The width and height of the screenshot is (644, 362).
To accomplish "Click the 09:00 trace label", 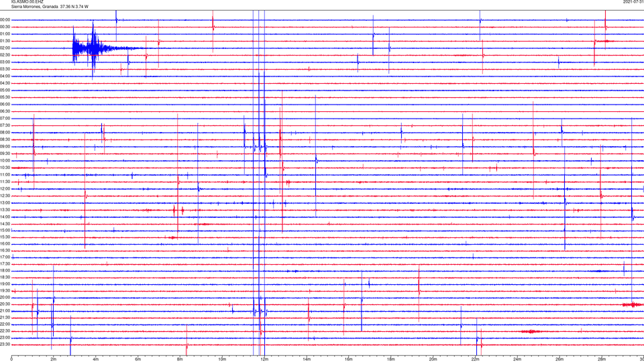I will pyautogui.click(x=5, y=147).
